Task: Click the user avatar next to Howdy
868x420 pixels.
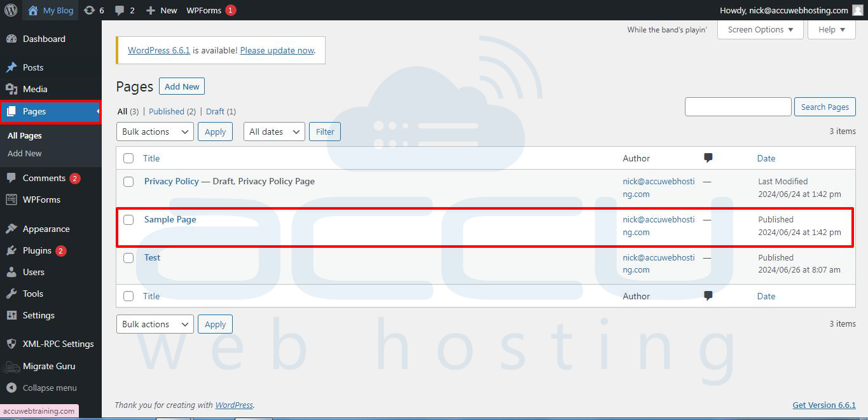Action: [858, 10]
